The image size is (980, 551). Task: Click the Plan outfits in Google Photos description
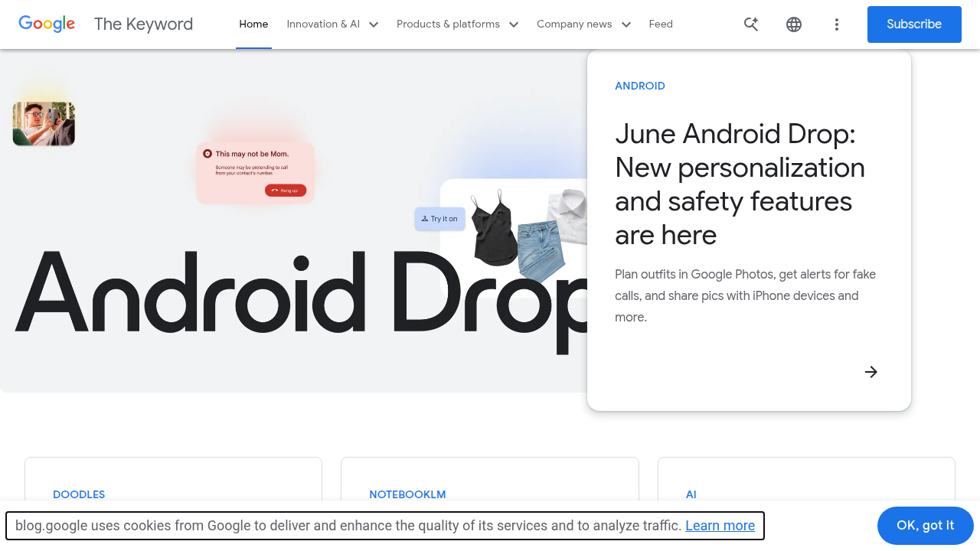click(x=746, y=295)
